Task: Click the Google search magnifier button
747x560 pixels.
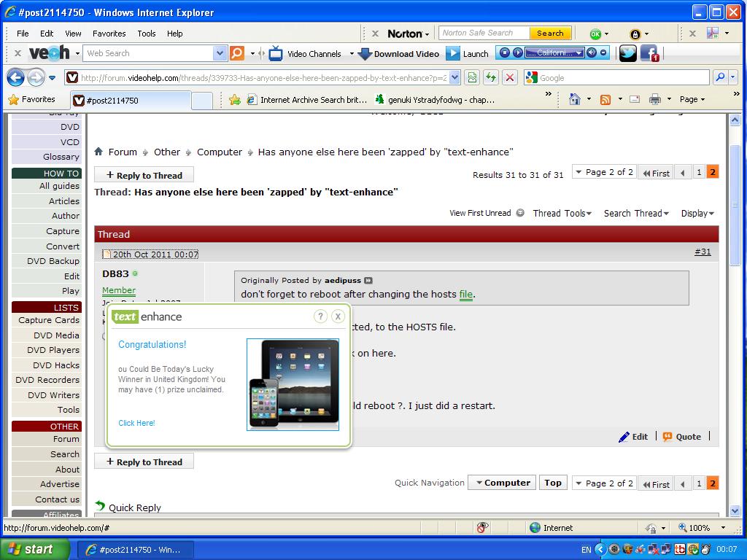Action: tap(720, 77)
